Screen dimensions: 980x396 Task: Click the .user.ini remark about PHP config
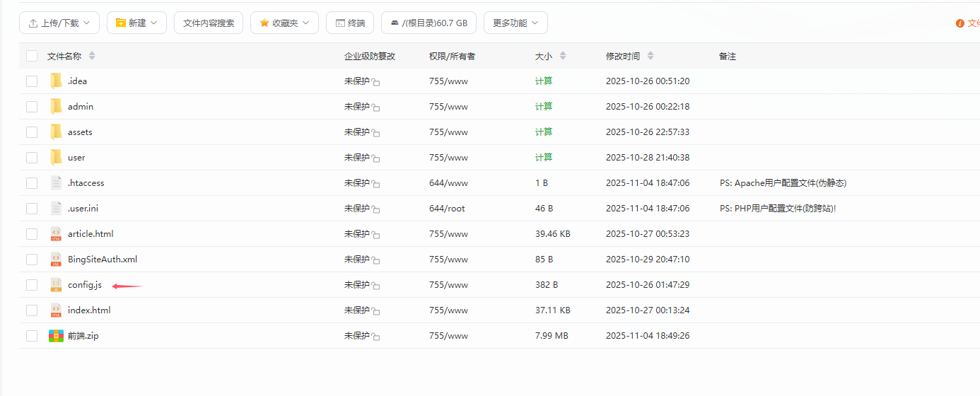point(778,209)
